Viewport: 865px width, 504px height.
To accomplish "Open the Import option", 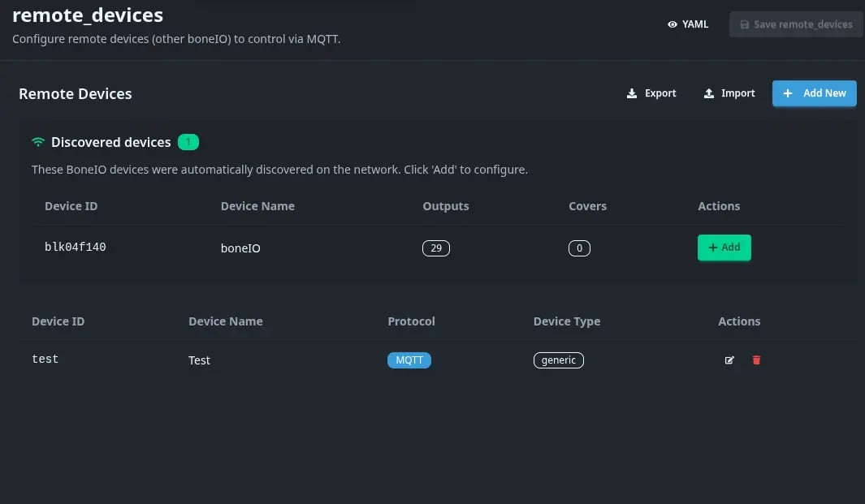I will [x=729, y=93].
